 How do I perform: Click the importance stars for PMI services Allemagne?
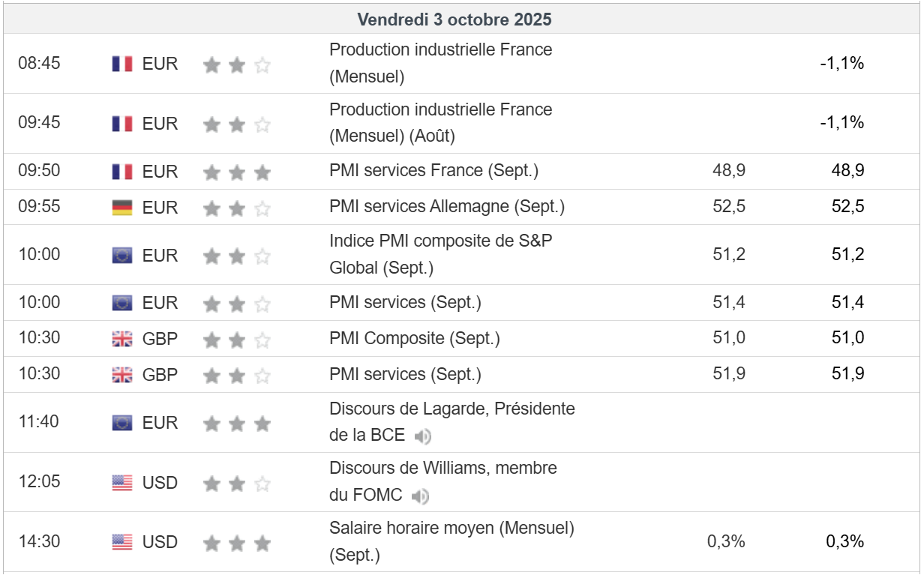tap(236, 208)
